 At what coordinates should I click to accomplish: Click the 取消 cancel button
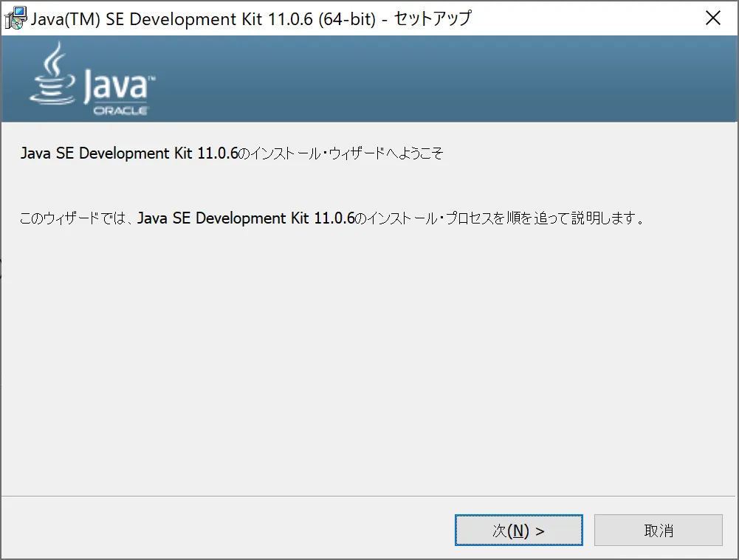coord(658,530)
